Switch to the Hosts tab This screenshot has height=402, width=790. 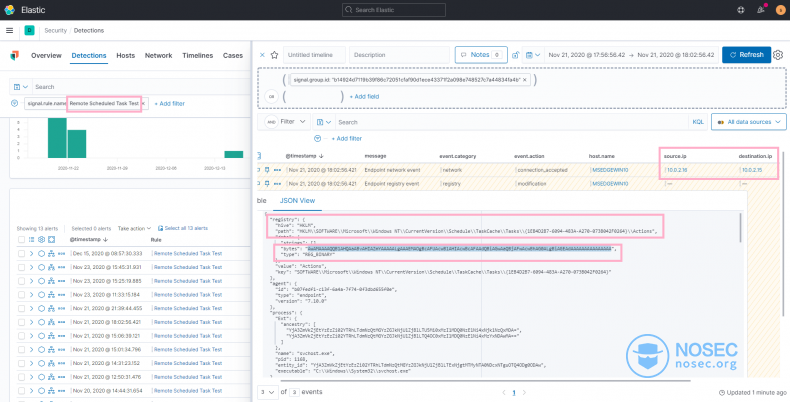[125, 55]
